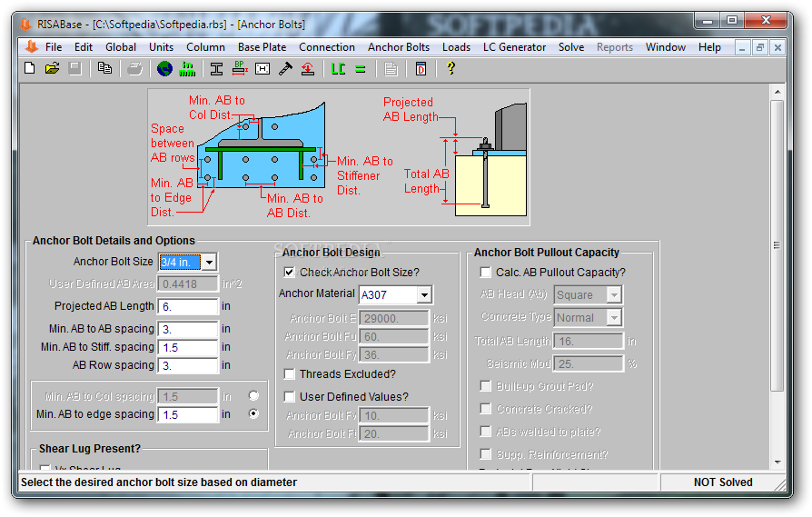Click the Projected AB Length field

pos(188,306)
